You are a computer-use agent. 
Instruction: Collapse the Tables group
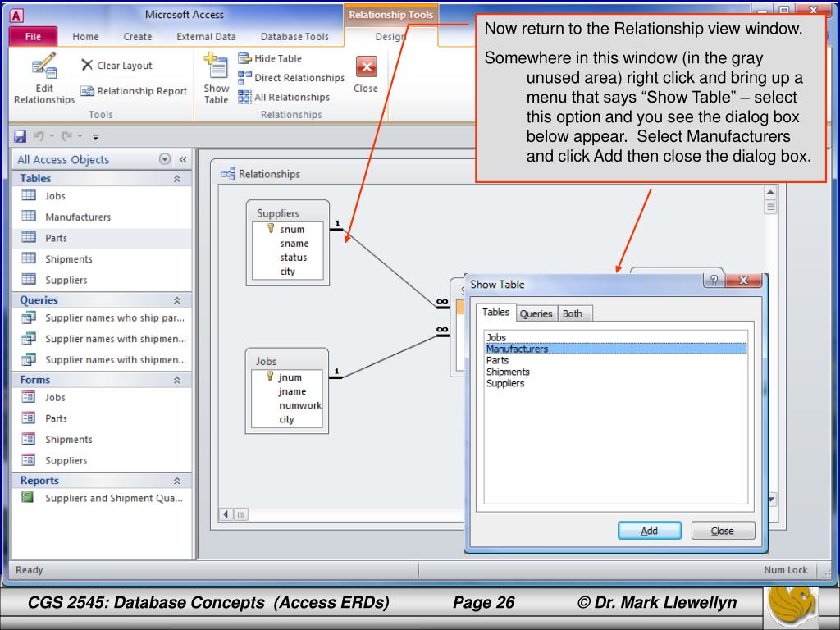tap(177, 178)
